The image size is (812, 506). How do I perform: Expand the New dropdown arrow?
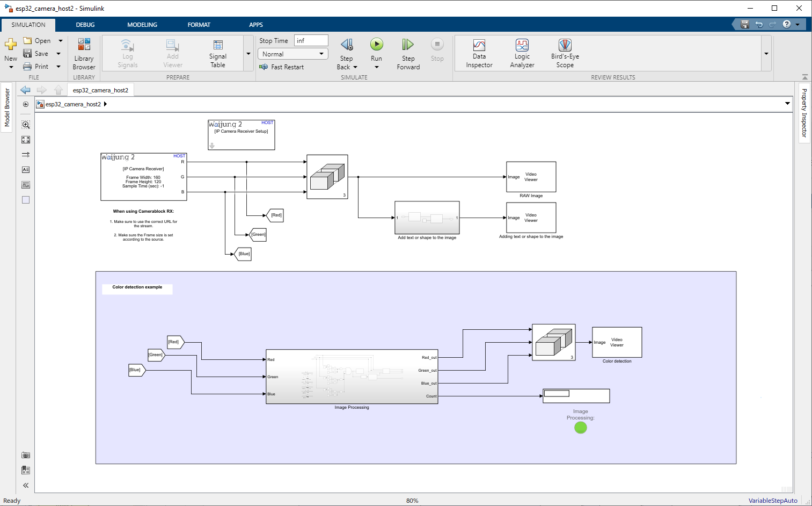(x=11, y=67)
